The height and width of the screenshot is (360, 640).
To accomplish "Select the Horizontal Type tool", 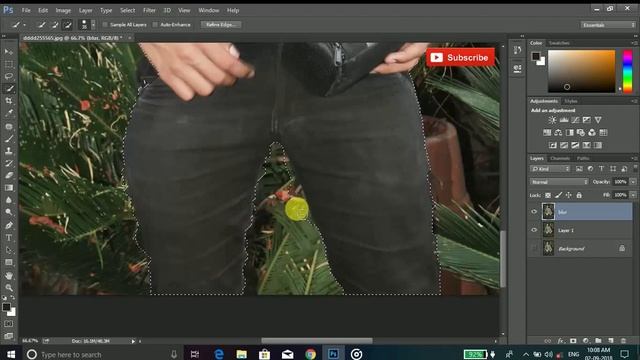I will (9, 238).
